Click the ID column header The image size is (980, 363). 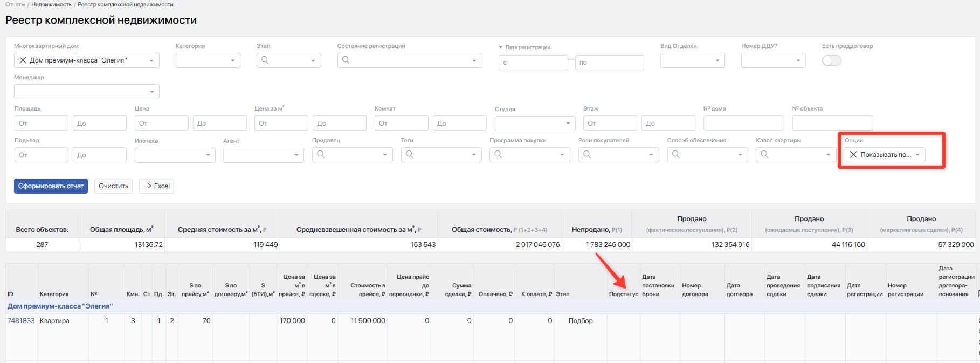[10, 294]
